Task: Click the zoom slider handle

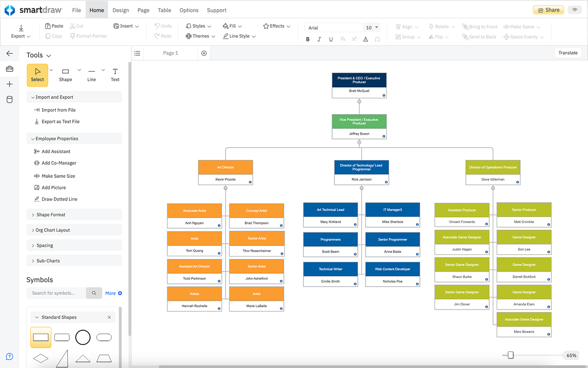Action: coord(510,355)
